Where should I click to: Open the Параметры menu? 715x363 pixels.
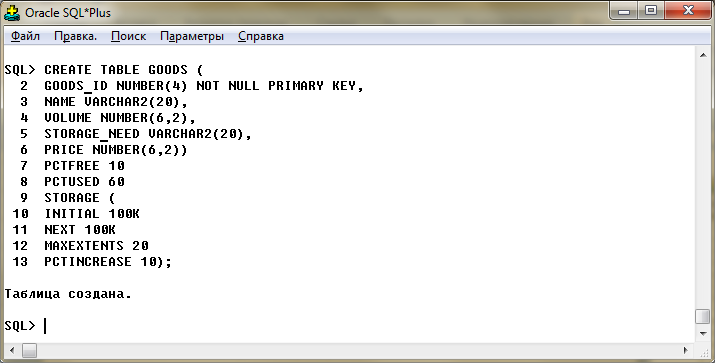192,36
